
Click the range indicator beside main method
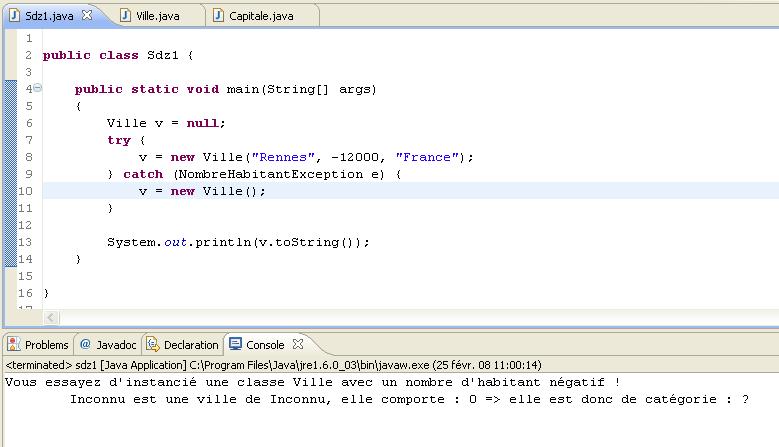click(10, 174)
